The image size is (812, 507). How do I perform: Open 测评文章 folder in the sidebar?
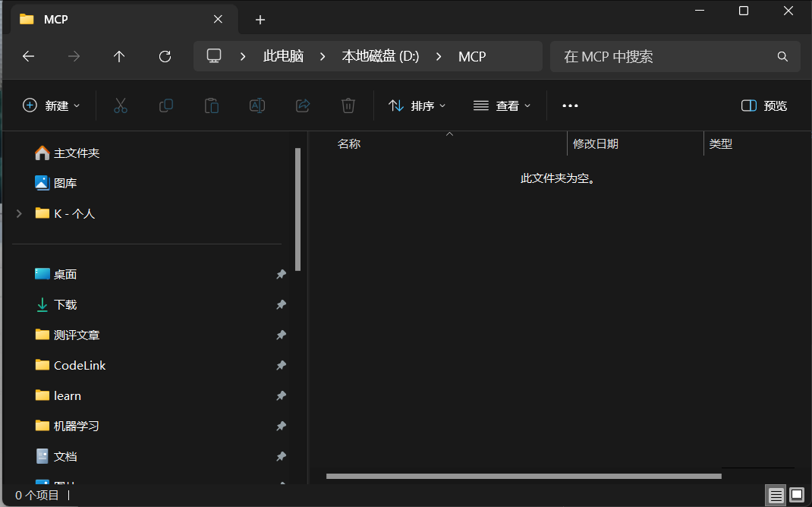tap(67, 335)
